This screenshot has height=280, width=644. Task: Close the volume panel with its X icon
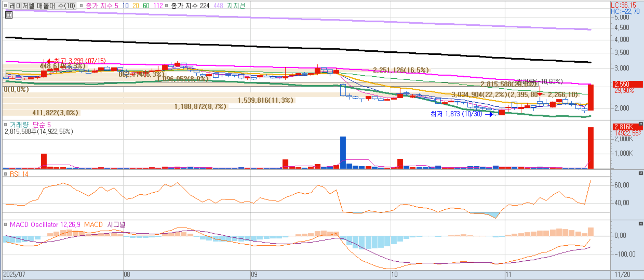pos(641,124)
